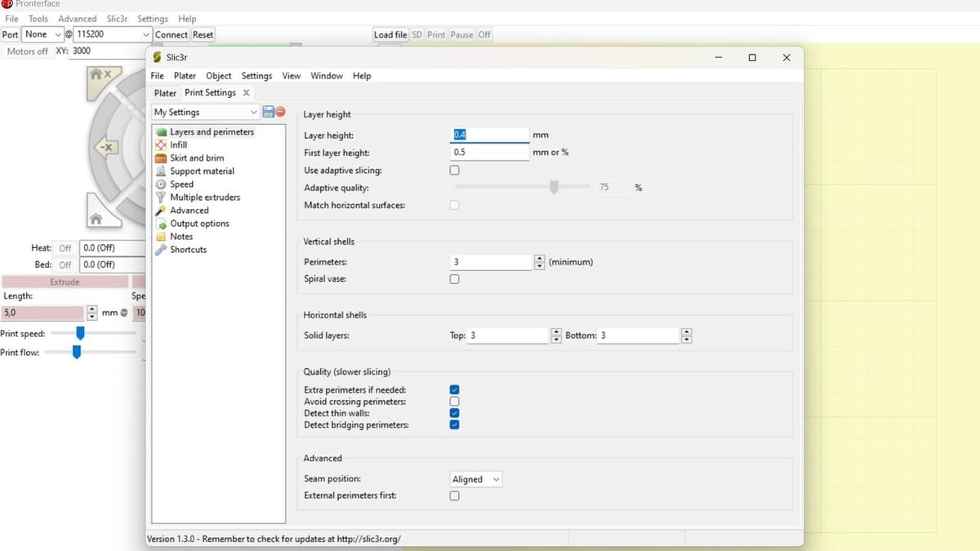
Task: Enable Spiral vase option
Action: [455, 279]
